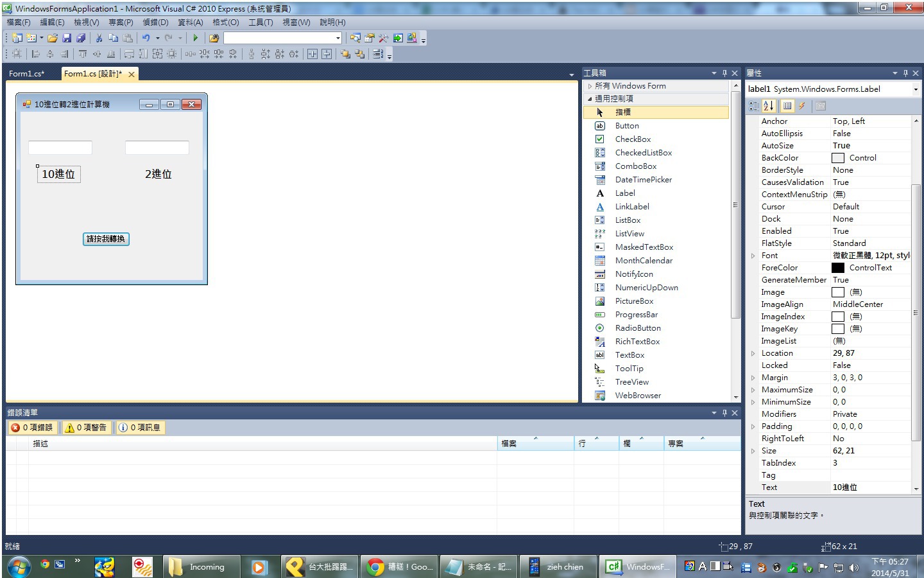The image size is (924, 578).
Task: Start debugging with the green play icon
Action: pyautogui.click(x=196, y=39)
